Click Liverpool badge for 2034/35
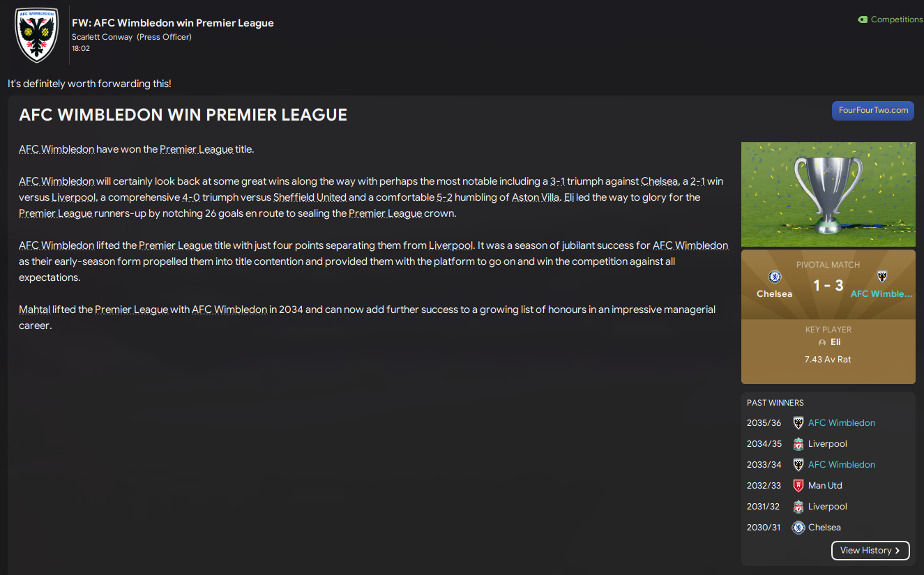 pyautogui.click(x=798, y=444)
